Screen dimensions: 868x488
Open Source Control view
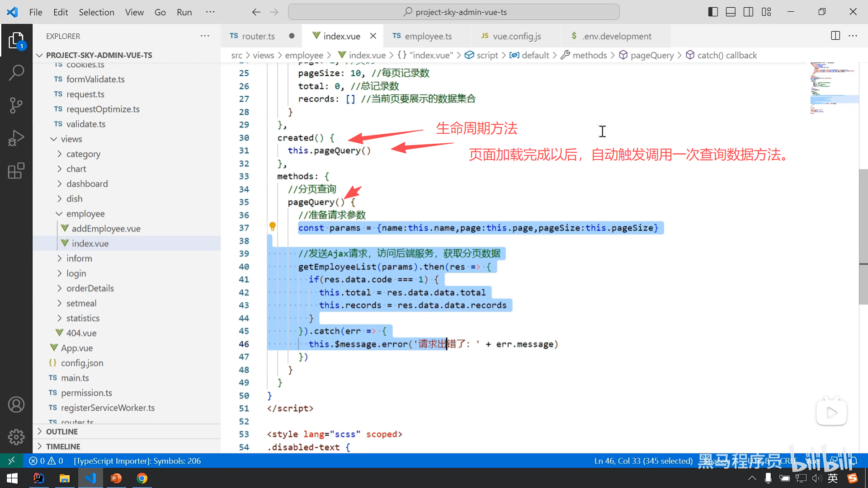click(x=16, y=105)
